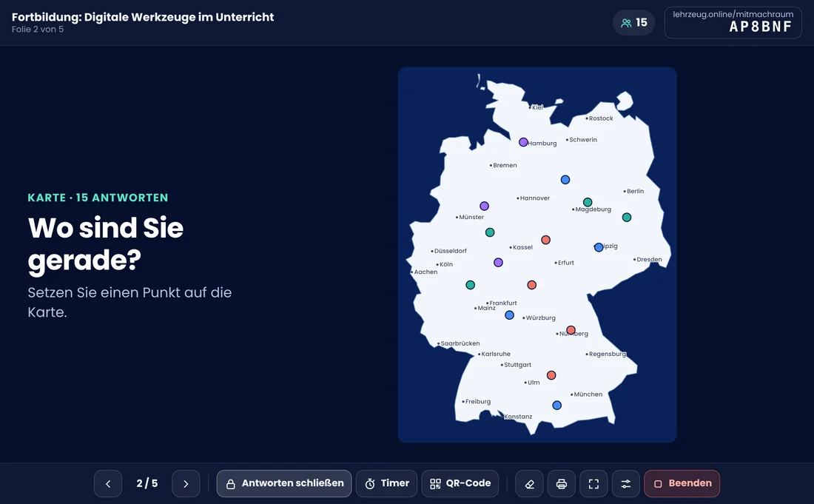Click the Dresden city label
The image size is (814, 504).
650,260
